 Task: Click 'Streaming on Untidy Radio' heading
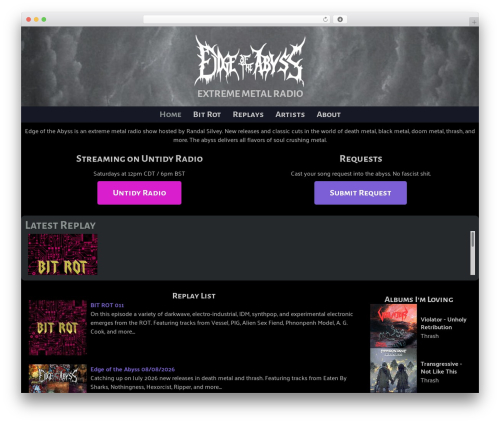coord(139,159)
